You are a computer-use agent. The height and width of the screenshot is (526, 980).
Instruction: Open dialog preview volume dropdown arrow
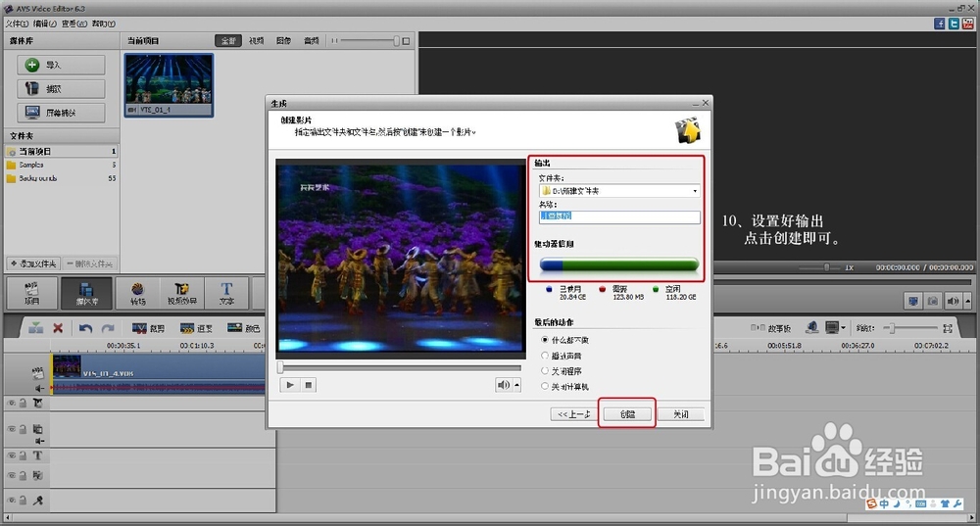click(x=516, y=385)
